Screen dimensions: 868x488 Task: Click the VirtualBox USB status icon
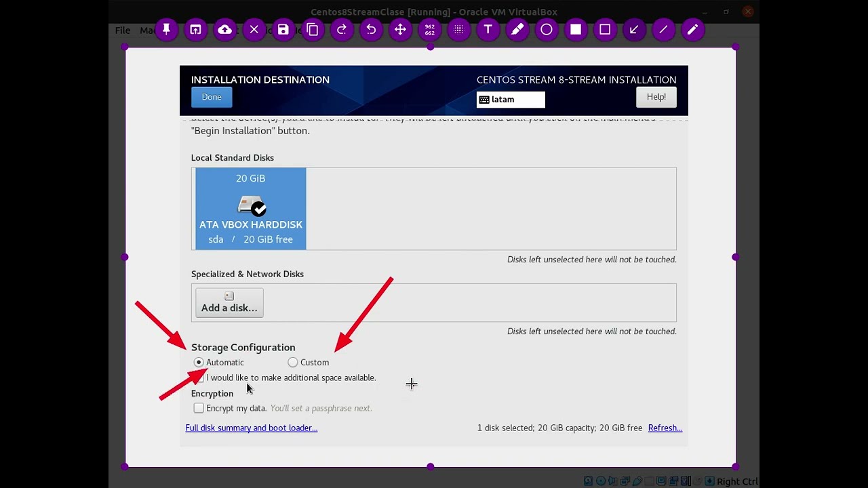[x=637, y=481]
